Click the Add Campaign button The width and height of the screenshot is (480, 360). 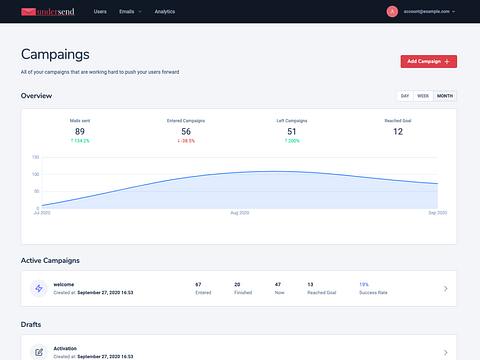[x=429, y=61]
